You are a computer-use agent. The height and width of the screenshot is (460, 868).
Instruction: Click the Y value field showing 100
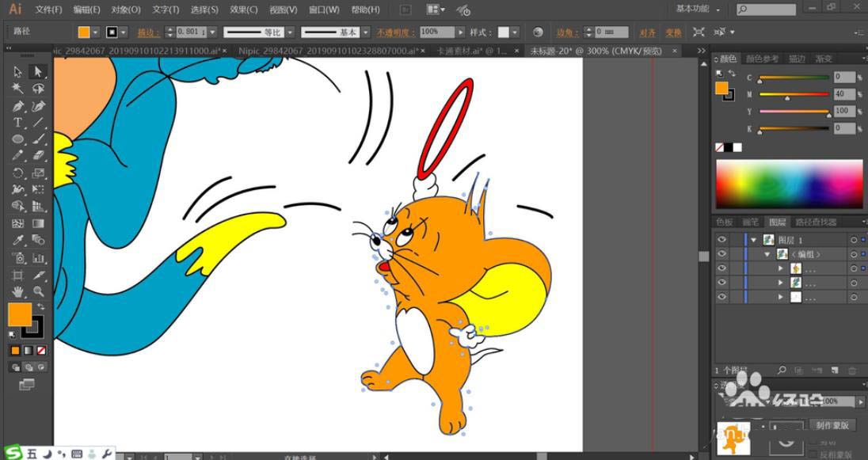tap(844, 111)
